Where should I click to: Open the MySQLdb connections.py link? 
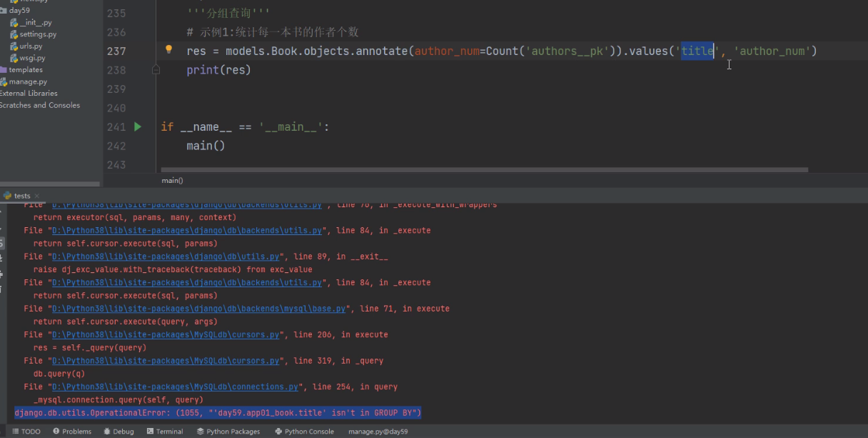[x=175, y=387]
